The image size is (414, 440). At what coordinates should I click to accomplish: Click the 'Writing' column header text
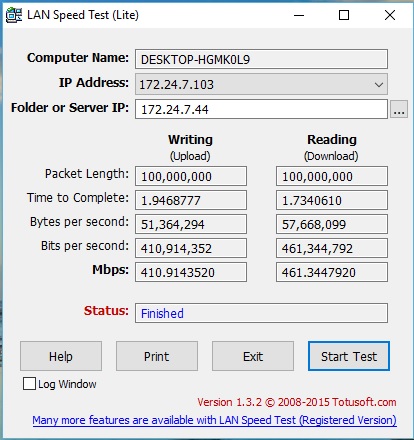[x=190, y=140]
